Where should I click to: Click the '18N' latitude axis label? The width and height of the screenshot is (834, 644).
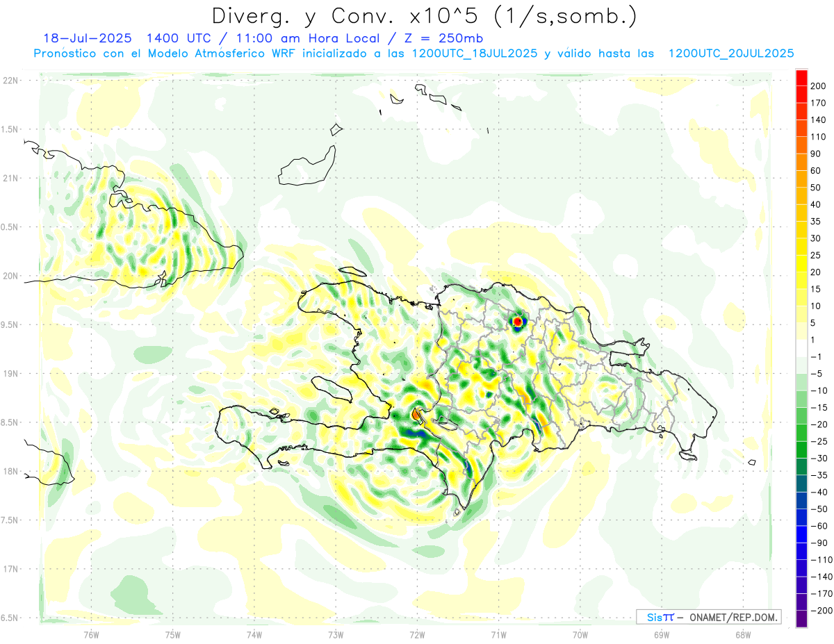tap(10, 472)
